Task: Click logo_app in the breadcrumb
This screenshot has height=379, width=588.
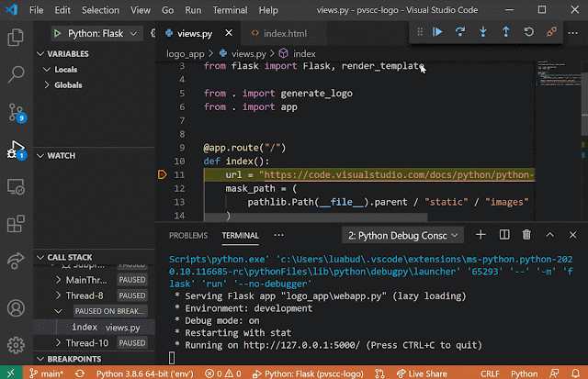Action: click(186, 54)
